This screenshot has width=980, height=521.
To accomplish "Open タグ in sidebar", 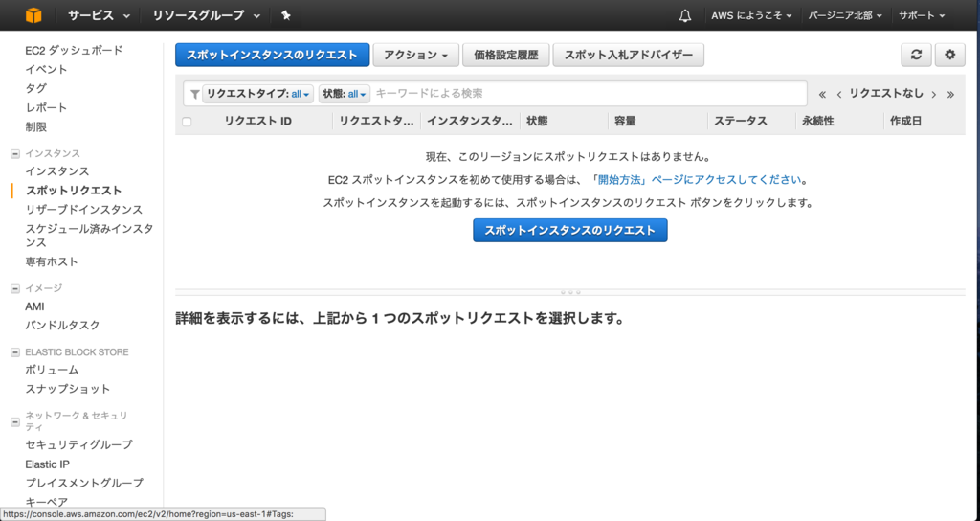I will click(35, 88).
